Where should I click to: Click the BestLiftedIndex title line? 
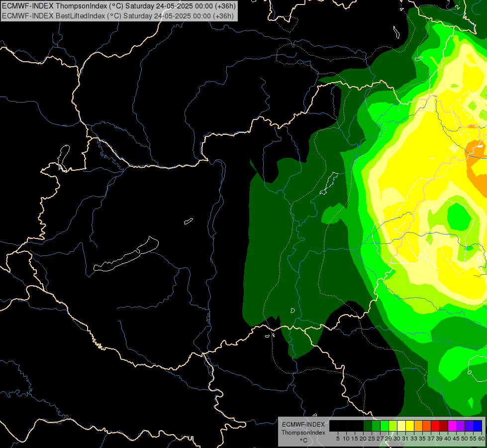point(118,16)
